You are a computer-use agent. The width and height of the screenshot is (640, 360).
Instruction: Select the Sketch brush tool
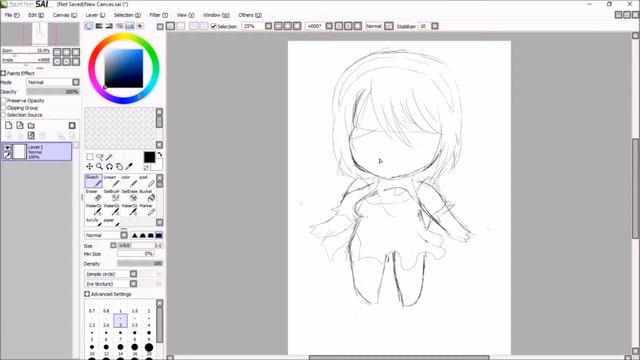[x=93, y=181]
